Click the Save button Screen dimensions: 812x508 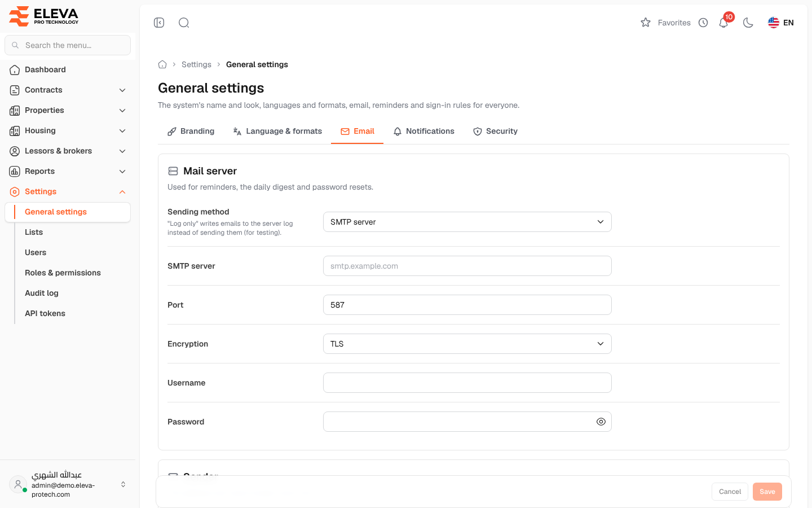[767, 492]
